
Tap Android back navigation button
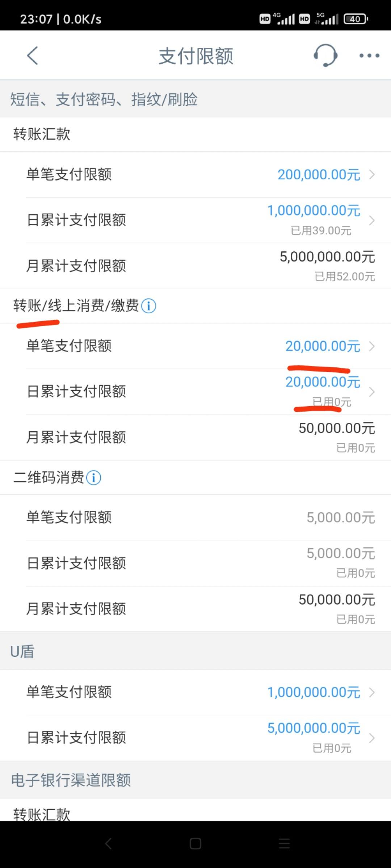[108, 844]
